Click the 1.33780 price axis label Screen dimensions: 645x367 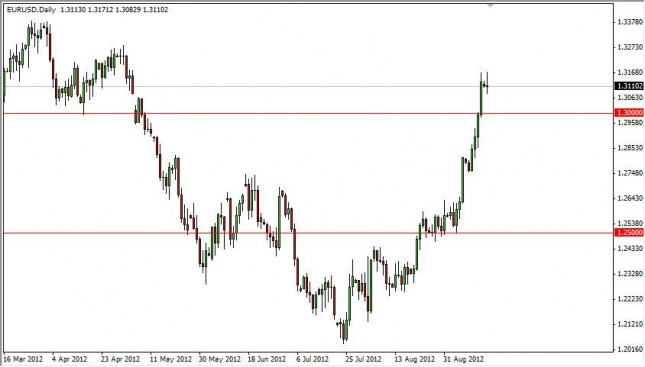click(x=630, y=22)
